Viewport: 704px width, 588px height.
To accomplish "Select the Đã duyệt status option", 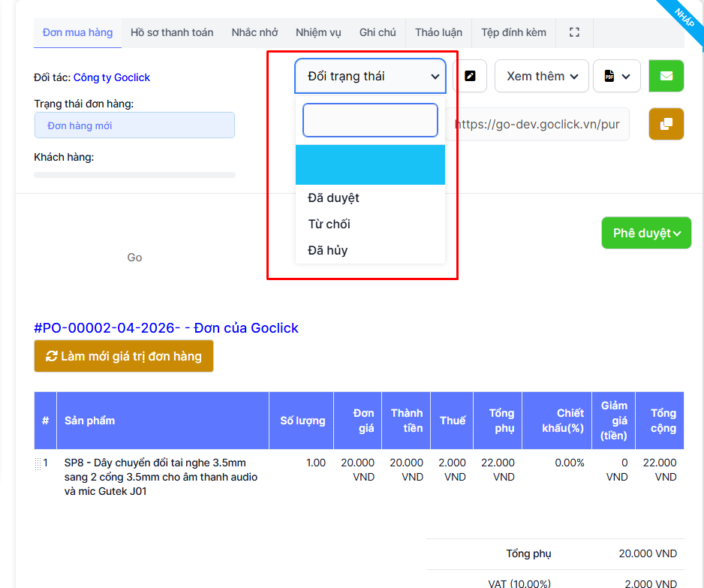I will [x=334, y=198].
